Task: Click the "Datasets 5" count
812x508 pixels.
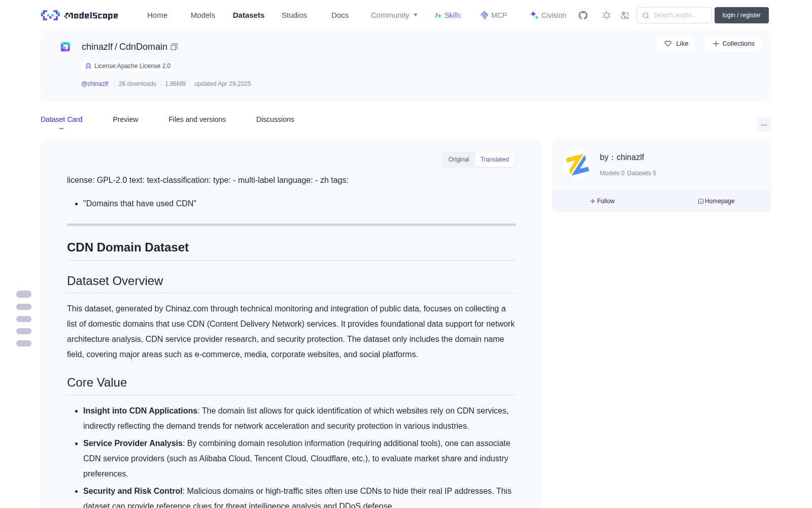Action: click(x=641, y=173)
